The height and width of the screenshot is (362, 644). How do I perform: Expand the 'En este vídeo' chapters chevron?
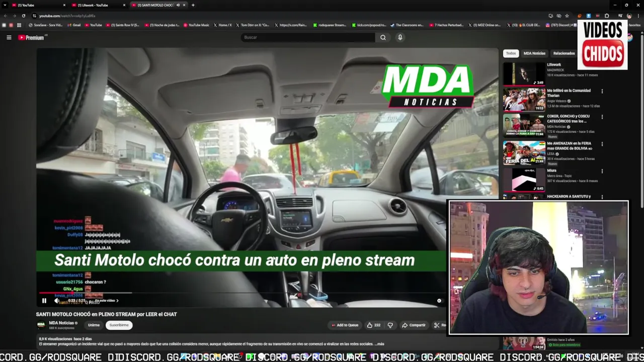pos(117,301)
